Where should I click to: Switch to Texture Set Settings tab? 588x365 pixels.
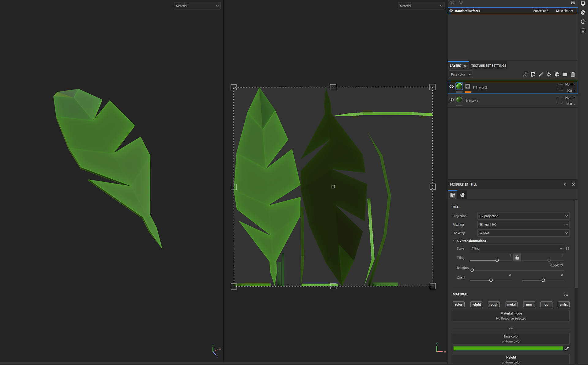pyautogui.click(x=488, y=66)
